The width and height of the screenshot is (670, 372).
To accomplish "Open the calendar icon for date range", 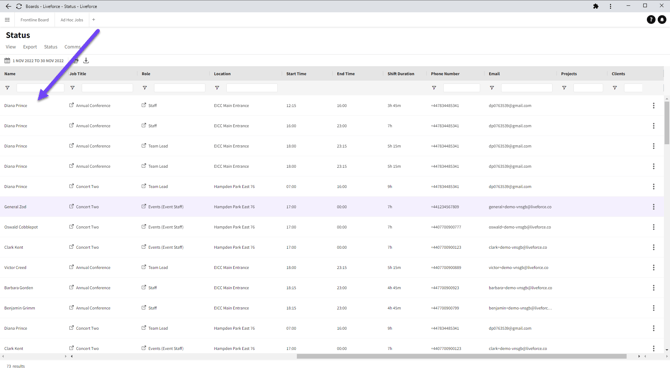I will (x=7, y=61).
